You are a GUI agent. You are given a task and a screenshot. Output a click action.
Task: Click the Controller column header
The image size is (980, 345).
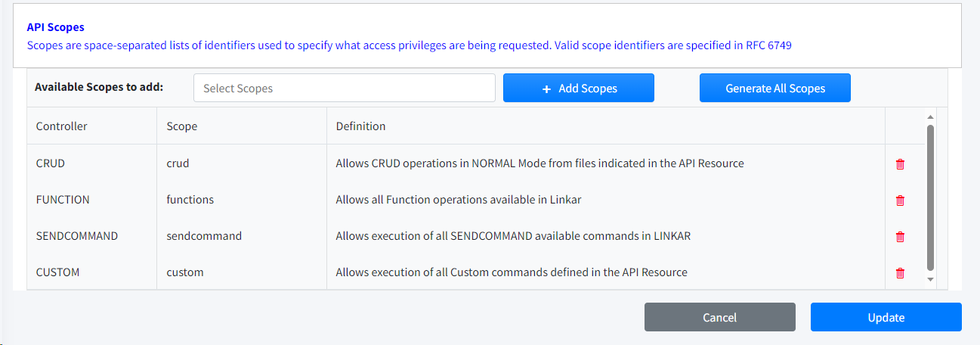62,126
